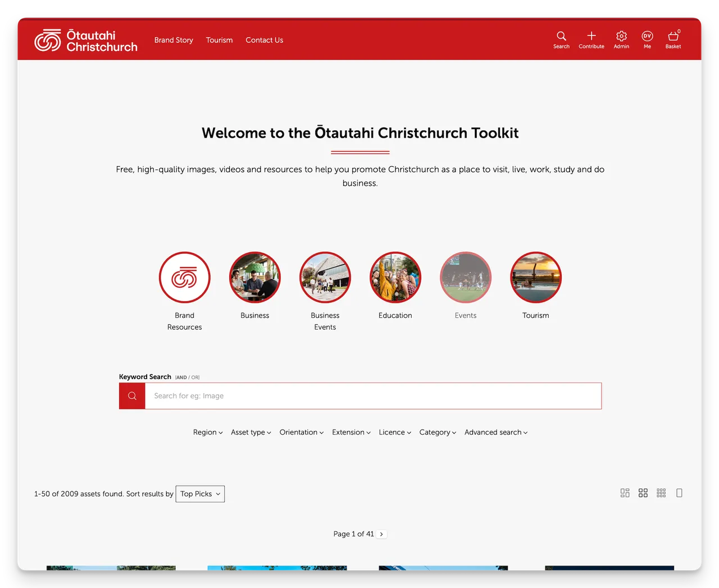The height and width of the screenshot is (588, 719).
Task: Select the Education category circle
Action: click(x=395, y=277)
